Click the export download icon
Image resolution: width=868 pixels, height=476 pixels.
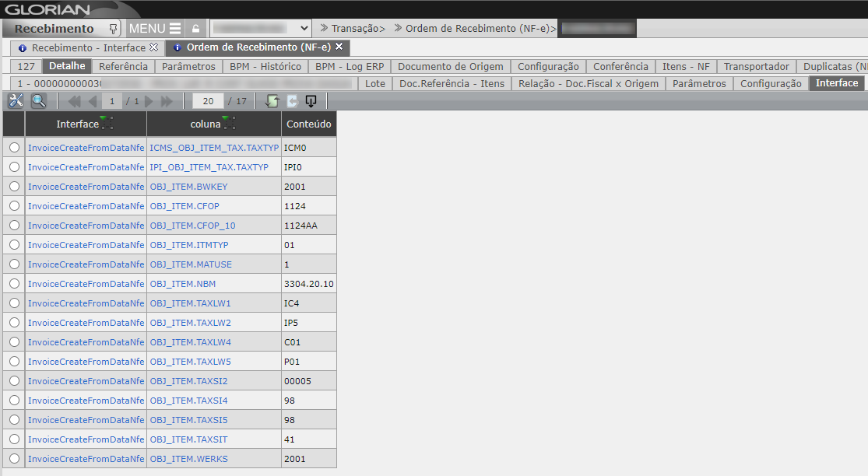311,101
